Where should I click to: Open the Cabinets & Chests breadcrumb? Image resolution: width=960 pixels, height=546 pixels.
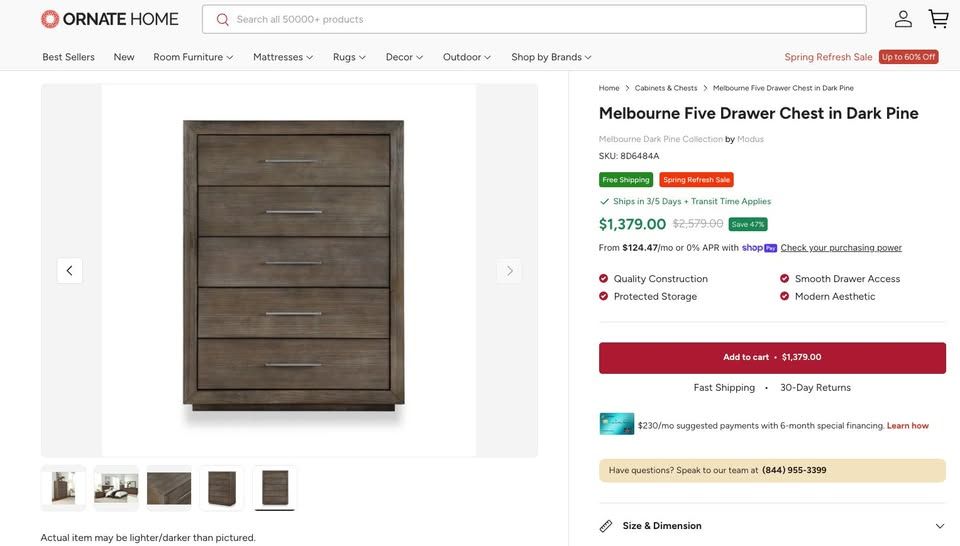665,88
